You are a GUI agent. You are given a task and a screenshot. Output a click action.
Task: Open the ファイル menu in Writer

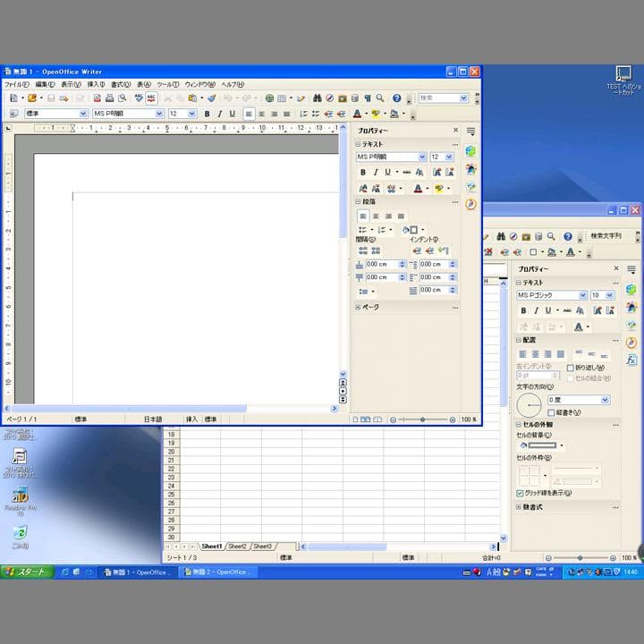16,84
